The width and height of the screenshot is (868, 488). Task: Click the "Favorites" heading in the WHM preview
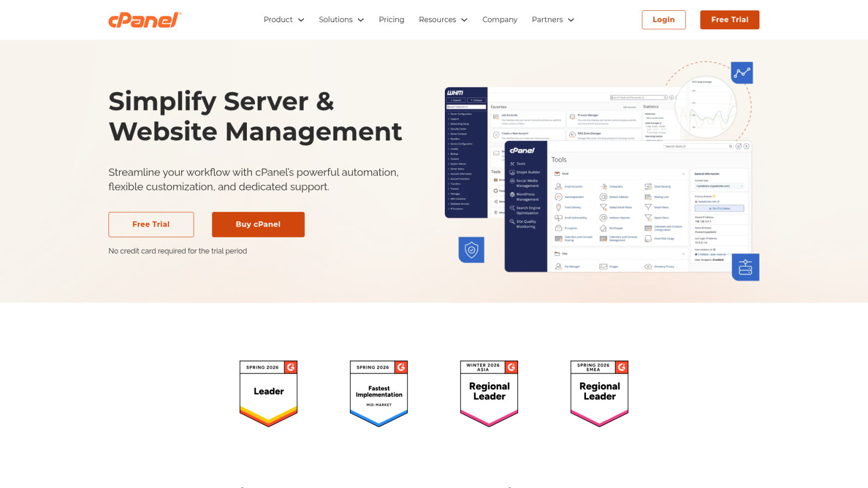(499, 107)
